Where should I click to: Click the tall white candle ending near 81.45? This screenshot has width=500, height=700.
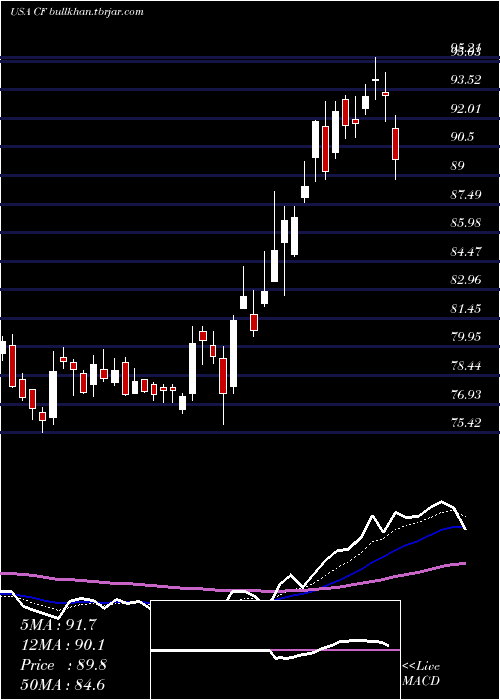(233, 353)
